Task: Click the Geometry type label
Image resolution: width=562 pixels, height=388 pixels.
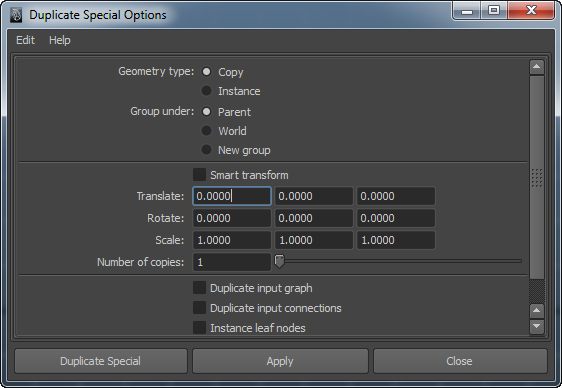Action: pyautogui.click(x=156, y=71)
